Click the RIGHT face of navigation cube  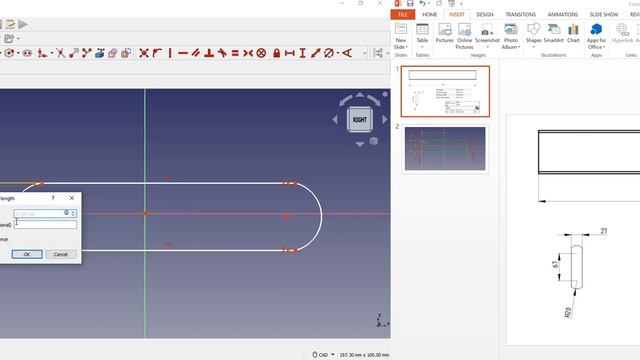click(360, 120)
